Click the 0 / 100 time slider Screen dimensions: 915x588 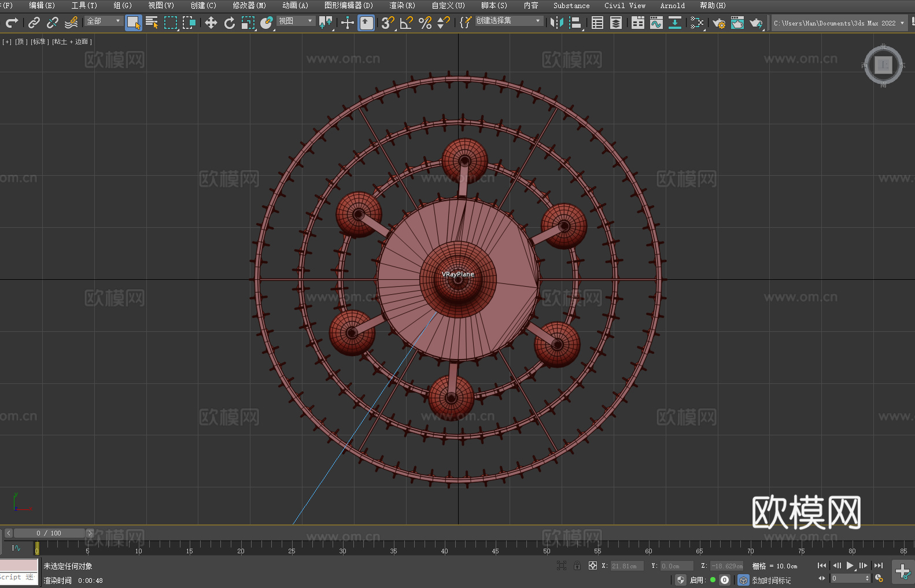(x=49, y=533)
